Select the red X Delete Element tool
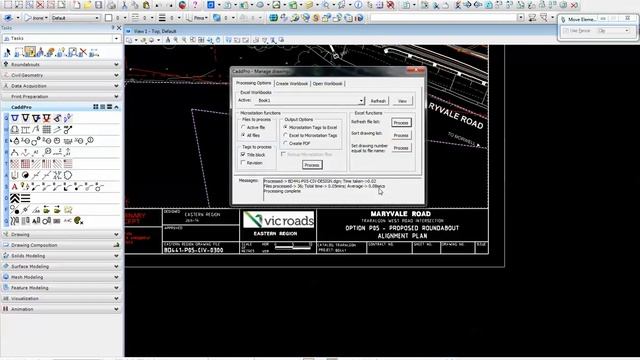Image resolution: width=640 pixels, height=360 pixels. click(83, 52)
